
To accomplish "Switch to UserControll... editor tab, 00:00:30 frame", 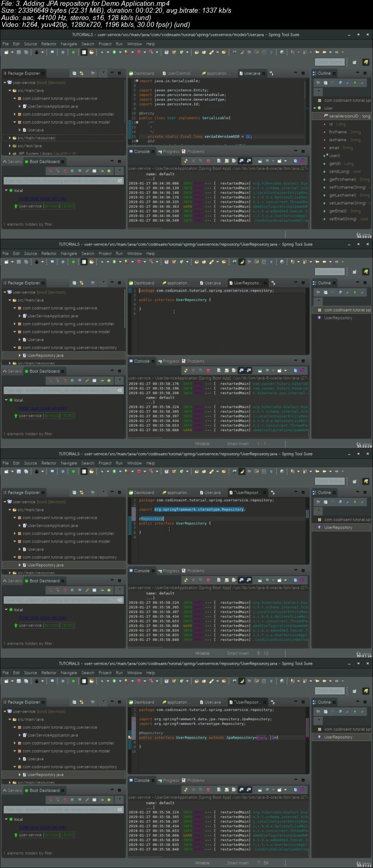I will click(178, 73).
